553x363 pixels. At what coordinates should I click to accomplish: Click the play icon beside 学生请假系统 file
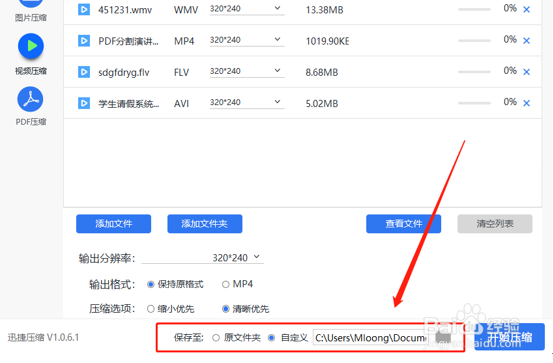tap(84, 103)
